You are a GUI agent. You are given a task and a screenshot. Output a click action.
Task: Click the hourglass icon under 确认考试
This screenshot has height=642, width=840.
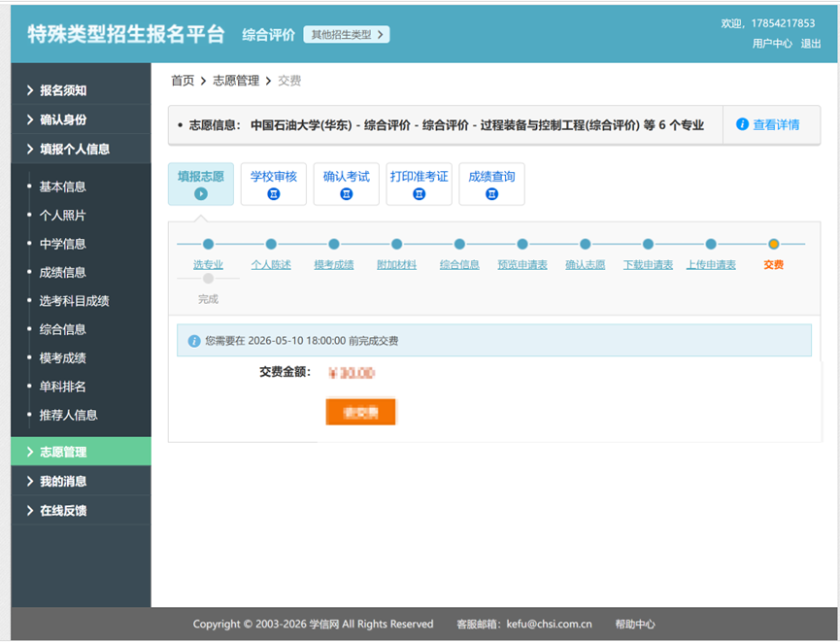(x=347, y=194)
